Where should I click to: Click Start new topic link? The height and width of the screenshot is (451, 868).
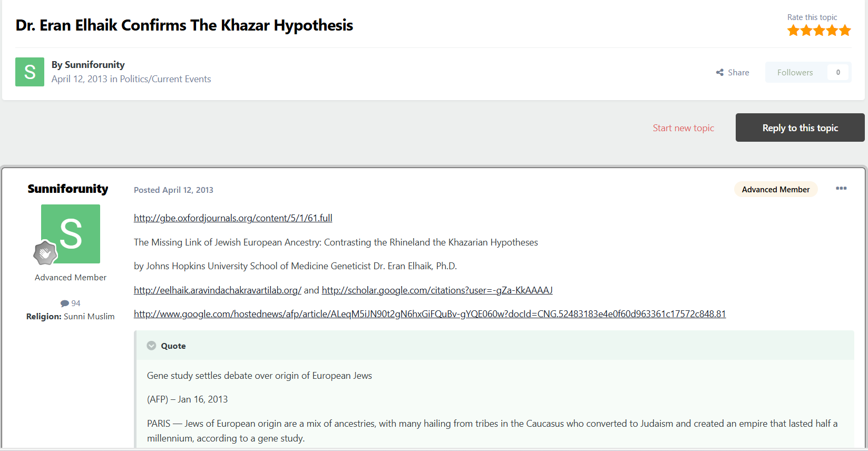684,128
